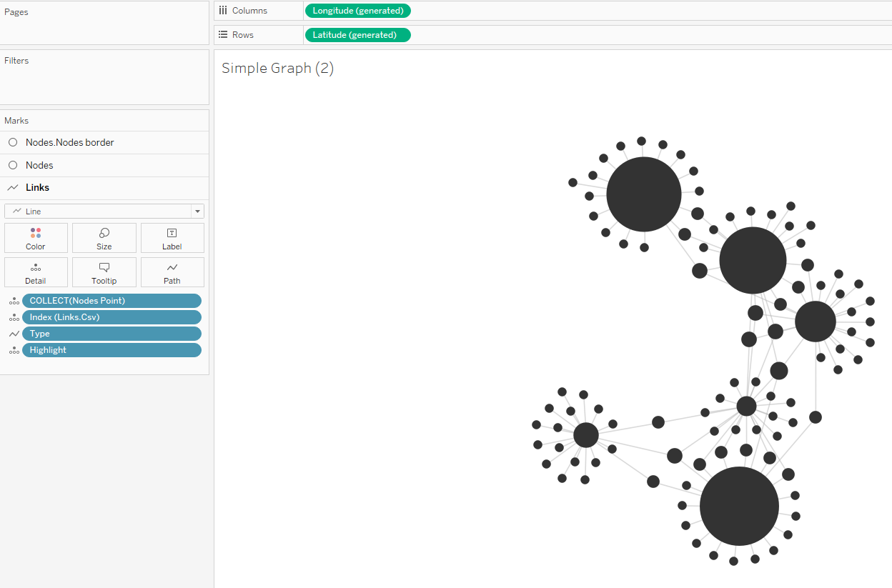The height and width of the screenshot is (588, 892).
Task: Open the Size marks card
Action: (x=104, y=238)
